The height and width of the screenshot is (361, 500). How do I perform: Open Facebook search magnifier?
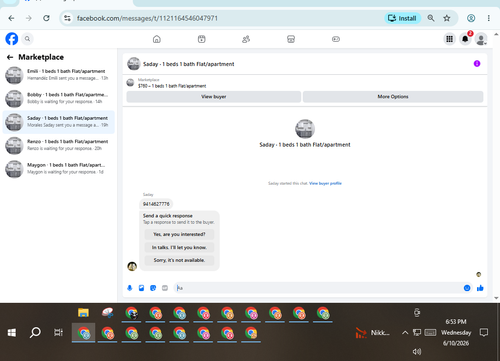27,39
